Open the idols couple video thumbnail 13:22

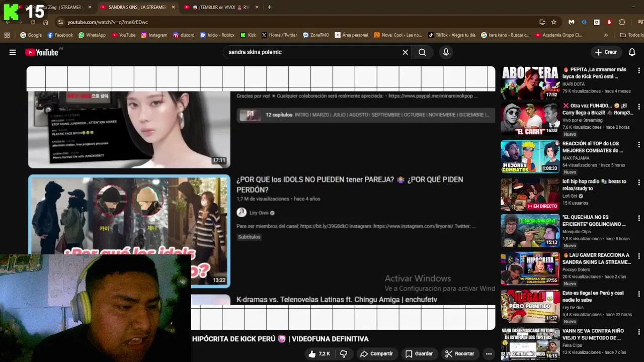129,231
